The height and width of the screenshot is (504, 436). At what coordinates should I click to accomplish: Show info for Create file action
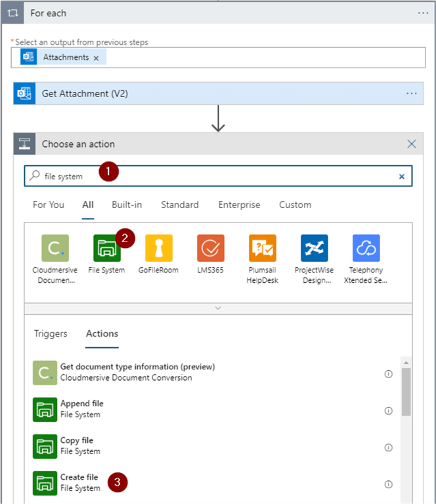tap(388, 484)
